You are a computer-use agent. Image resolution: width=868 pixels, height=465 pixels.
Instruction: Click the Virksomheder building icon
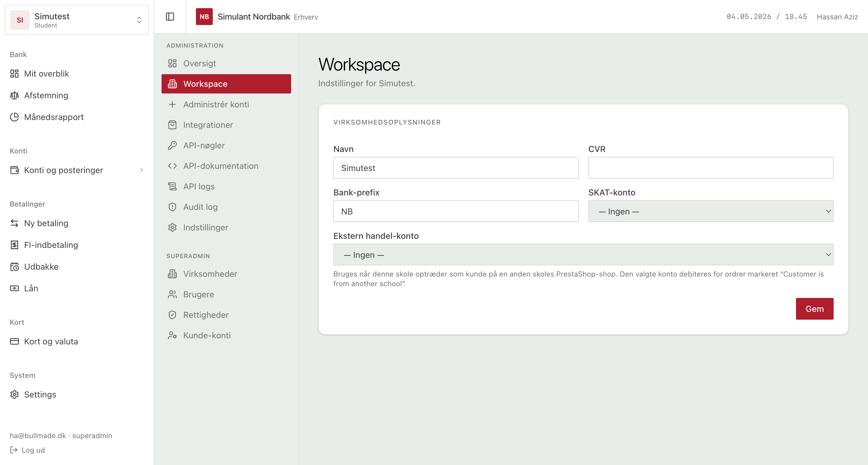(172, 274)
